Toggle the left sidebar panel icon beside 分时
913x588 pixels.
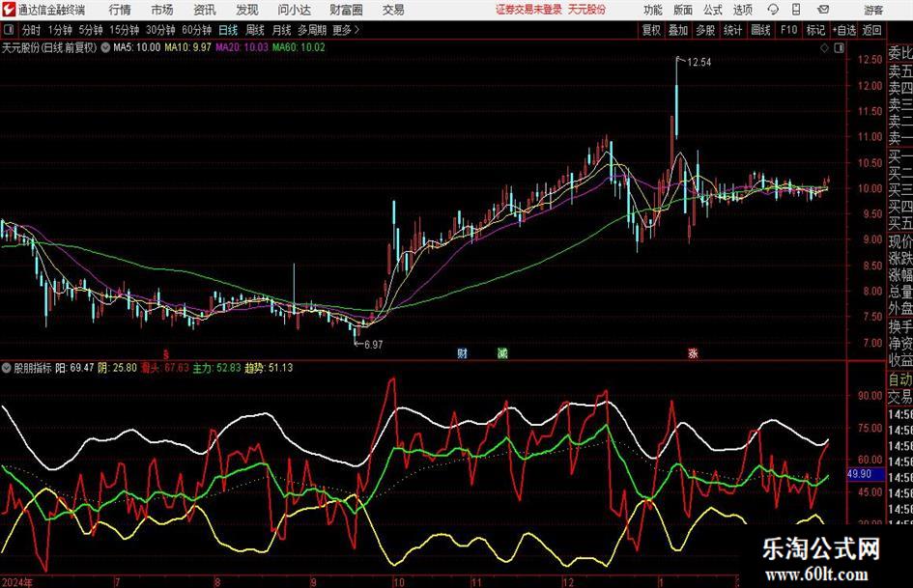[9, 30]
